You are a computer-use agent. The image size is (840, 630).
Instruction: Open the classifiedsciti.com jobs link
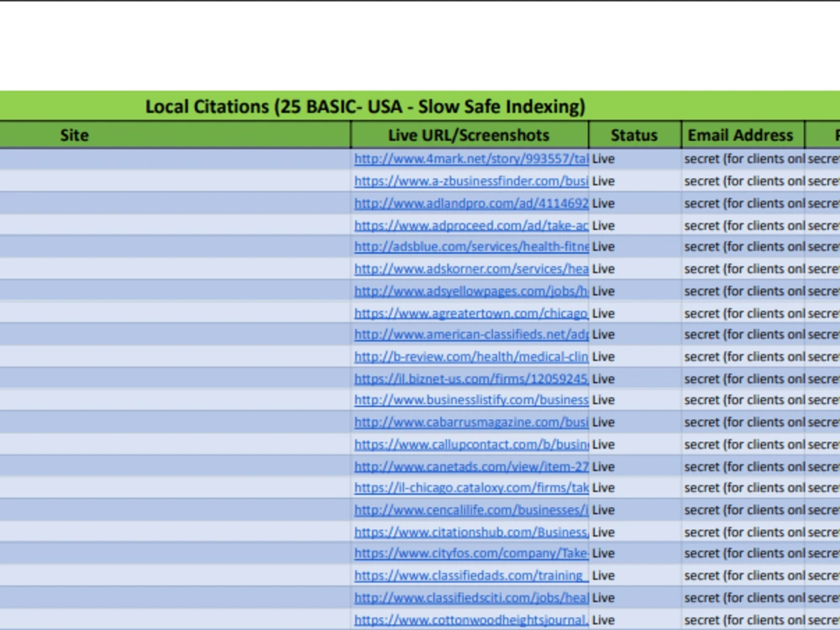[471, 598]
